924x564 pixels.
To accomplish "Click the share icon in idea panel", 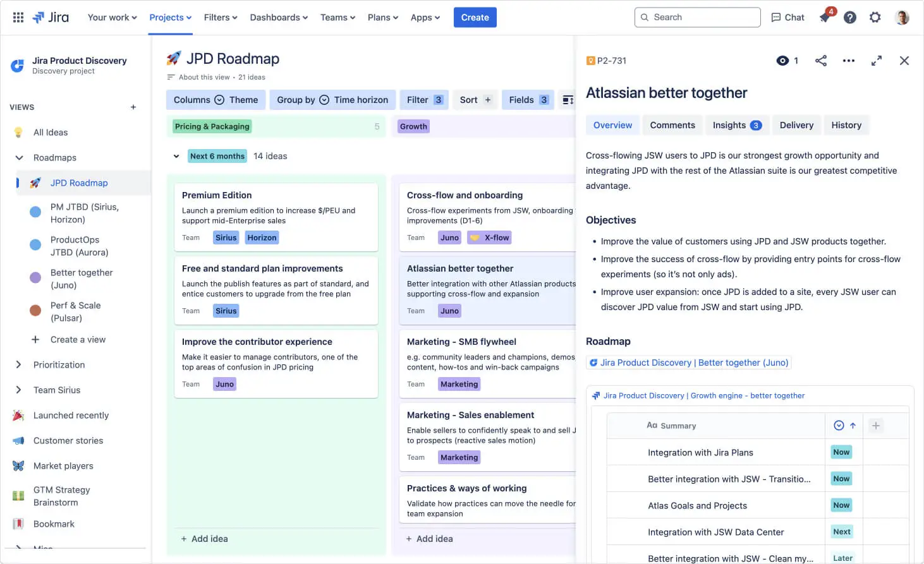I will click(x=821, y=61).
